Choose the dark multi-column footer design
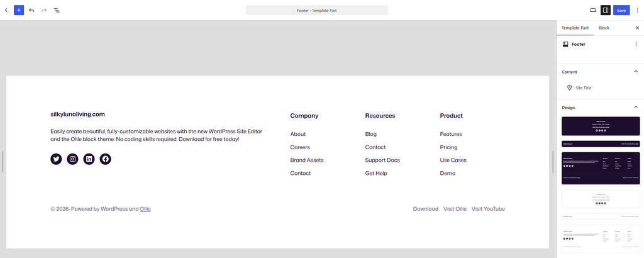This screenshot has width=644, height=258. pos(601,169)
